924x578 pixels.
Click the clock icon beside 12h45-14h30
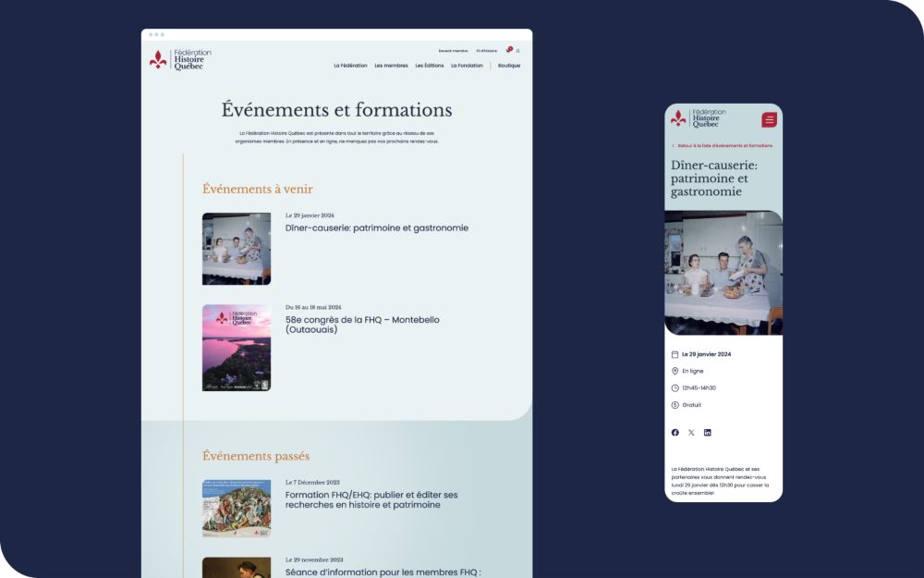(x=675, y=388)
